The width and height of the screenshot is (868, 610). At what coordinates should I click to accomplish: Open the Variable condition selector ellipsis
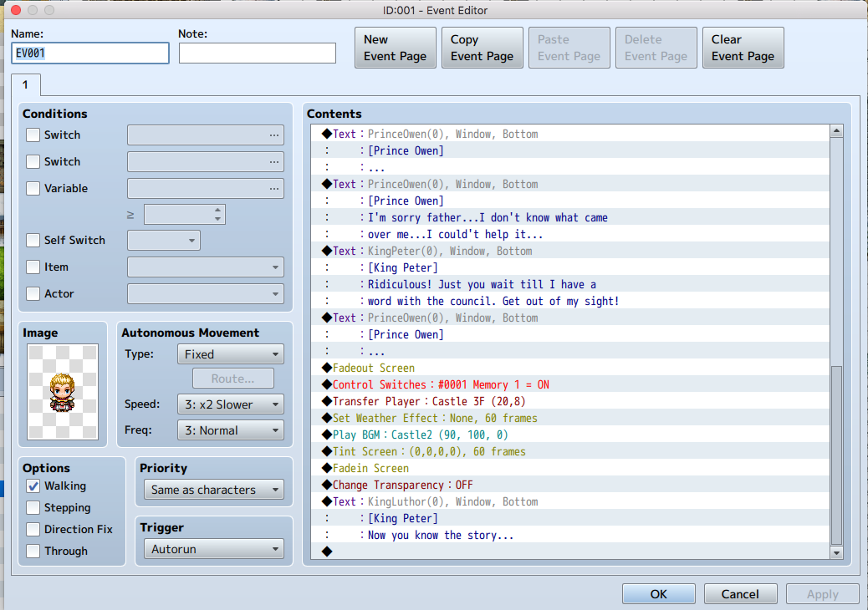click(x=274, y=188)
